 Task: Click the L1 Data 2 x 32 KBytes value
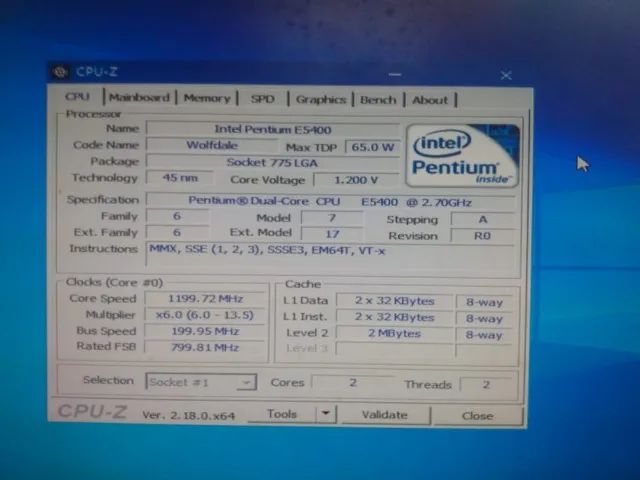pos(394,301)
